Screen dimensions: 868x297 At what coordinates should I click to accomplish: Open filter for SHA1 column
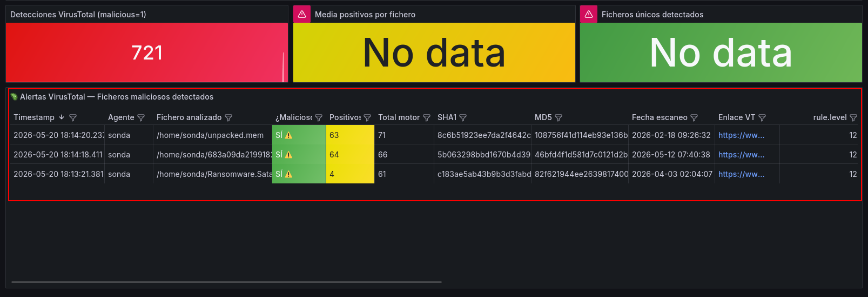tap(463, 117)
